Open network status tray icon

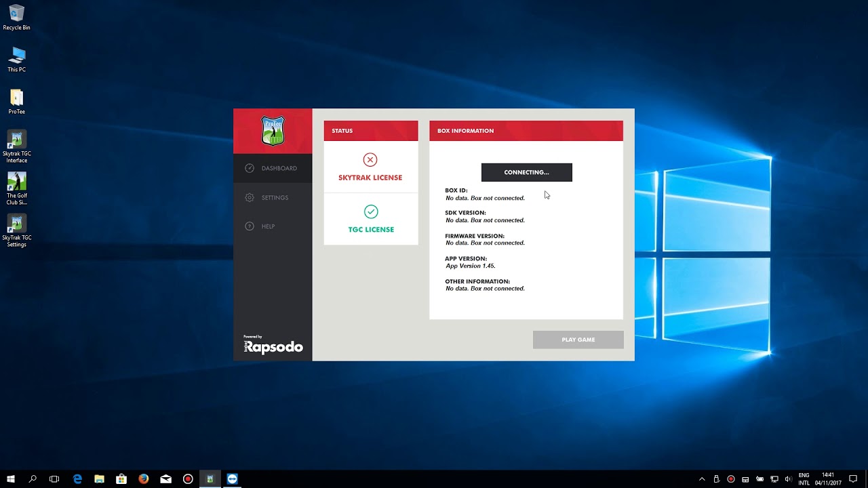tap(774, 479)
